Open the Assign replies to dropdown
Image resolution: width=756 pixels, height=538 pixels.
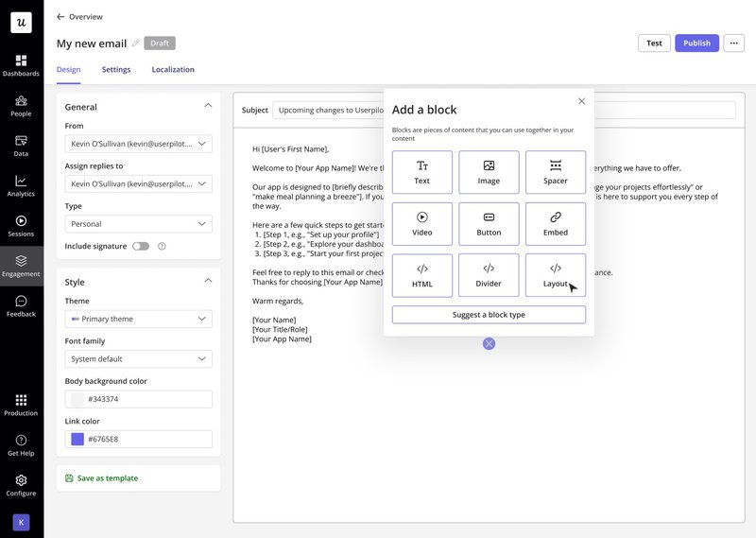[x=138, y=183]
